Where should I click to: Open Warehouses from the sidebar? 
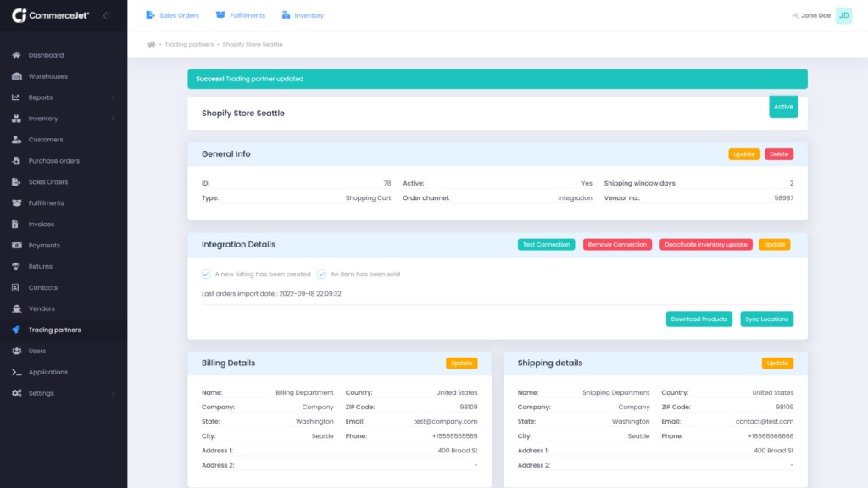48,75
